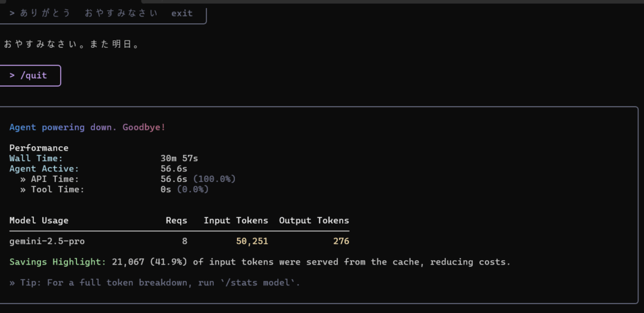This screenshot has height=313, width=644.
Task: Click the 'Agent powering down. Goodbye!' message
Action: click(87, 127)
